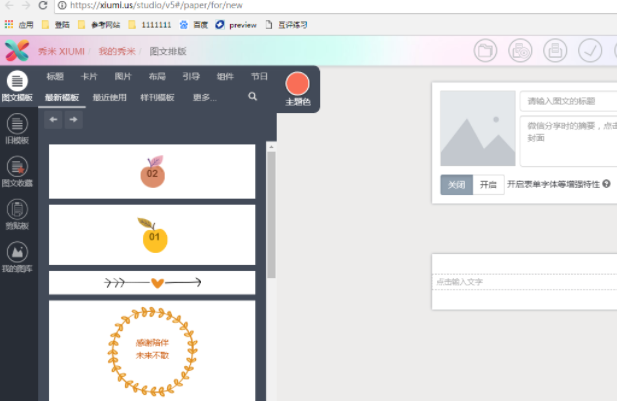Click the browser forward arrow
The image size is (617, 401).
click(26, 5)
